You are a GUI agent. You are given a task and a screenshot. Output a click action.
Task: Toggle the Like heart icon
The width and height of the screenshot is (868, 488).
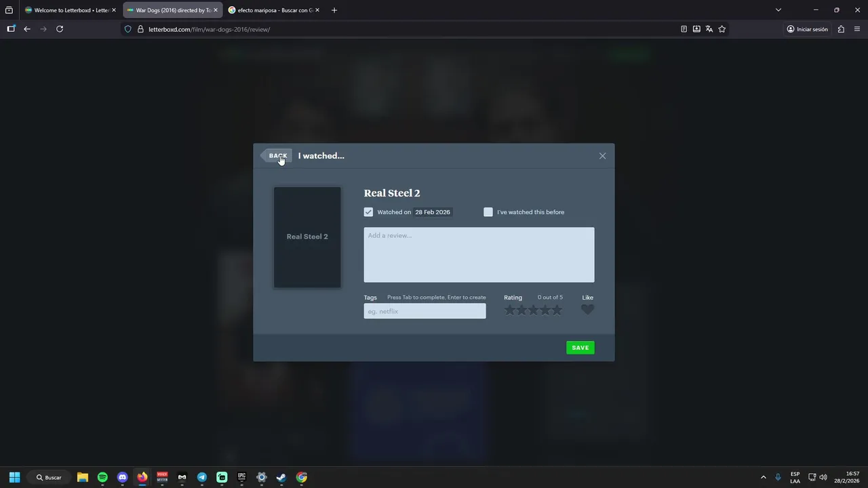click(x=587, y=310)
